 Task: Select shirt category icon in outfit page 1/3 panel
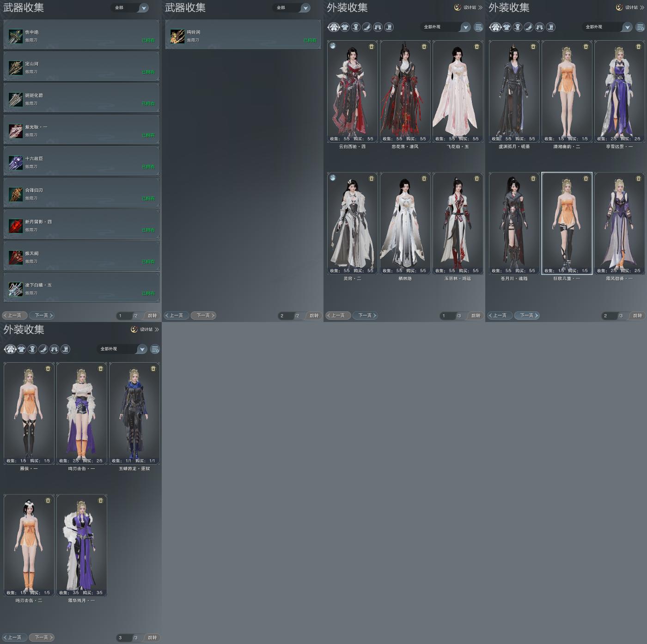tap(345, 27)
